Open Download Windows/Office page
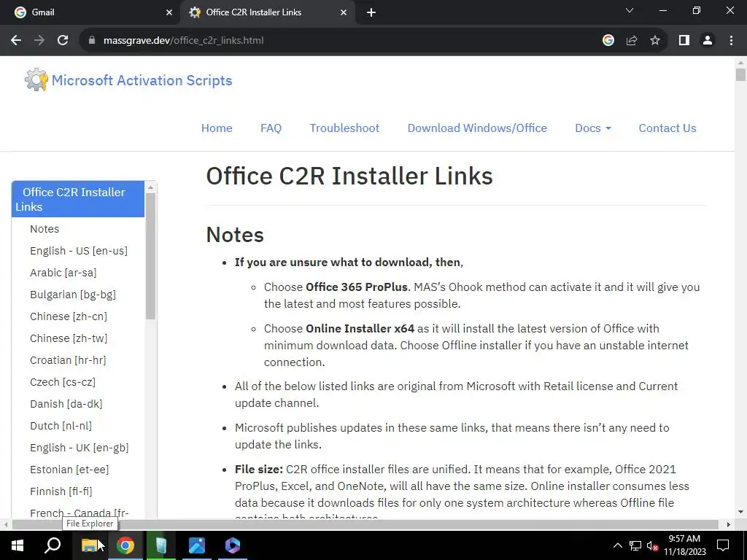 tap(477, 128)
